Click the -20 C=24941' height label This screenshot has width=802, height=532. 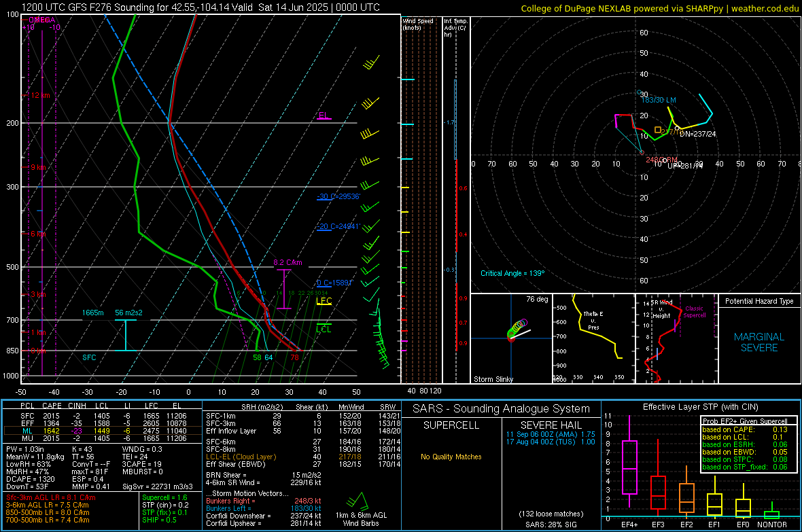[x=338, y=227]
